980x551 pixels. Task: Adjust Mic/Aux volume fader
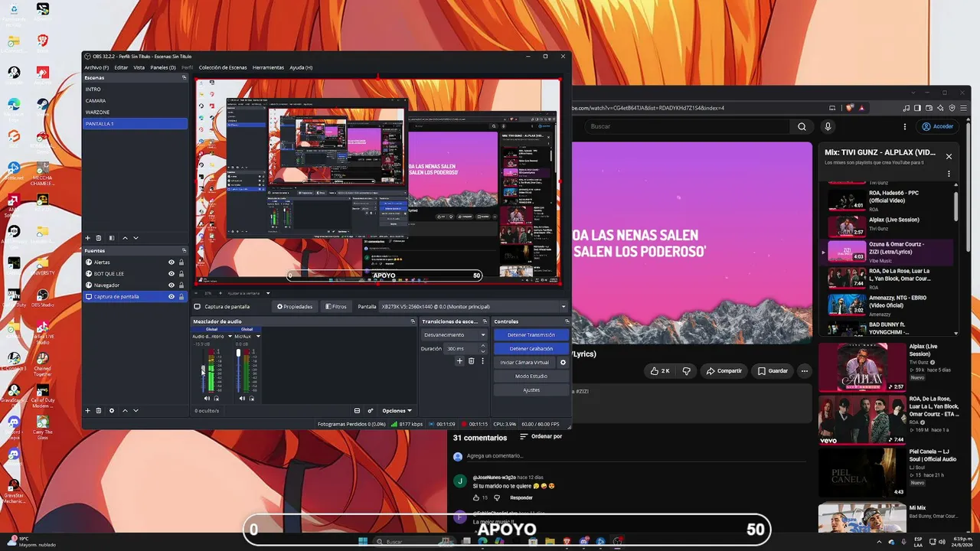(238, 353)
